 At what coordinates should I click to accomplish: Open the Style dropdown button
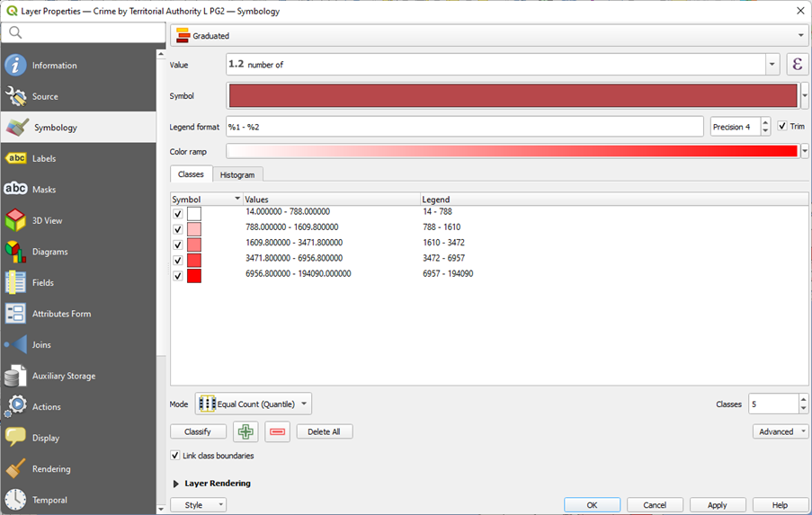coord(199,504)
